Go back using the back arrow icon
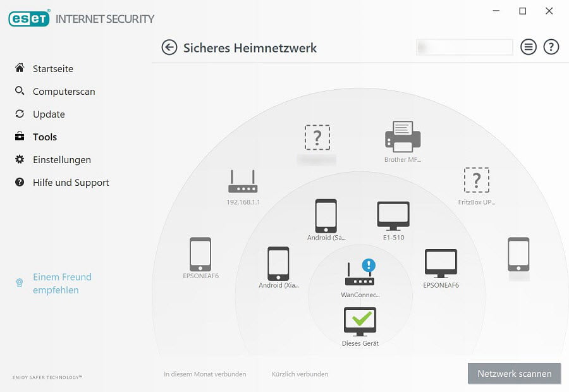 pos(169,47)
